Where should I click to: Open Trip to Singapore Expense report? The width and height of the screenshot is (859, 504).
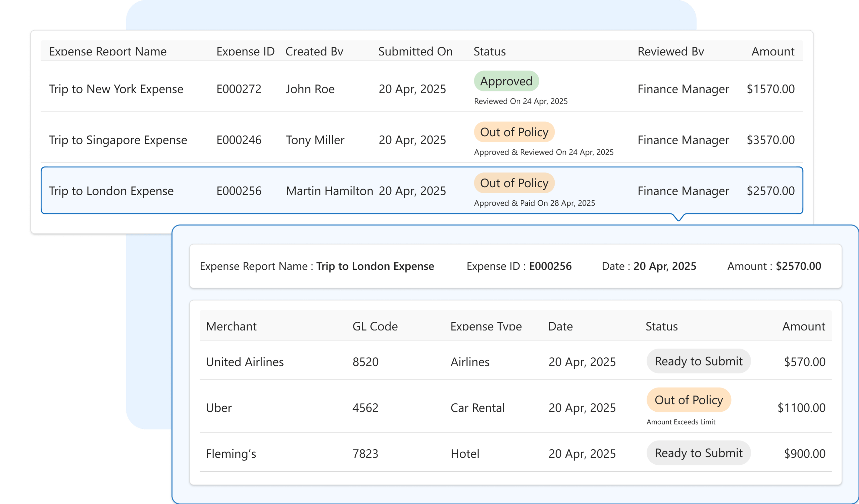coord(118,140)
